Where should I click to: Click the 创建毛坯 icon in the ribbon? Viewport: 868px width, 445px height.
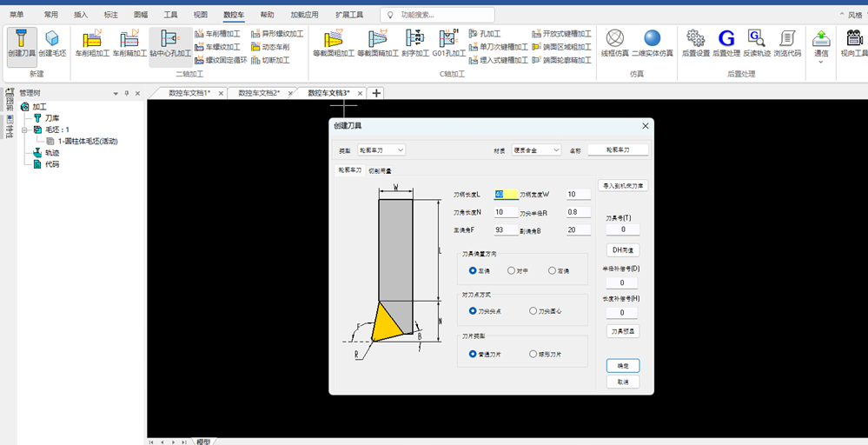pos(52,44)
